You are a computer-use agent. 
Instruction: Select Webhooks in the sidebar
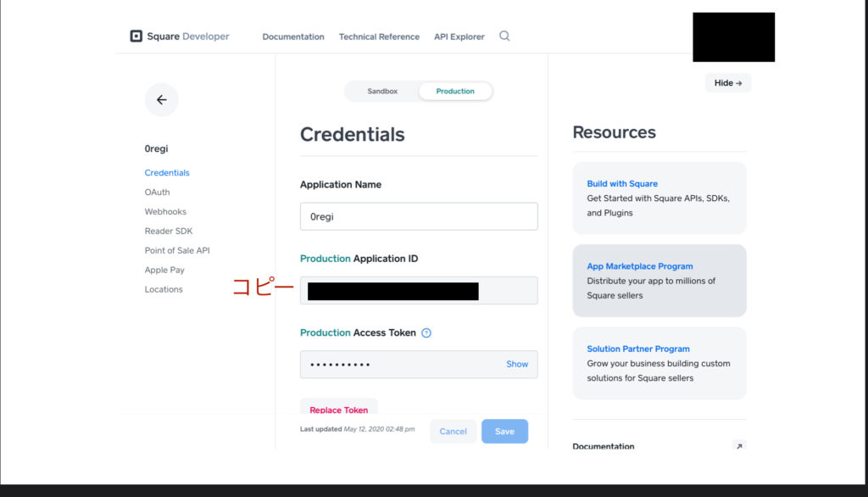165,212
